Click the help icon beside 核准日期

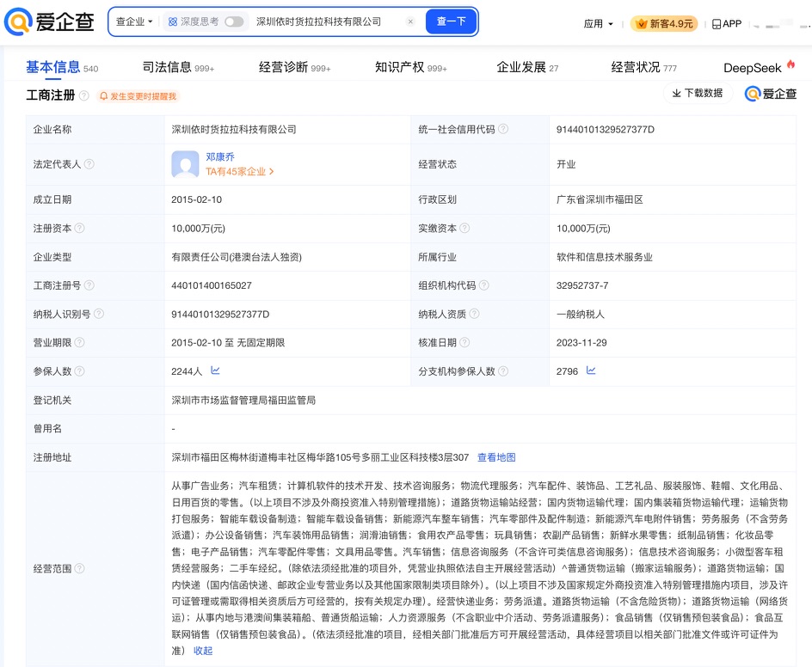point(464,343)
